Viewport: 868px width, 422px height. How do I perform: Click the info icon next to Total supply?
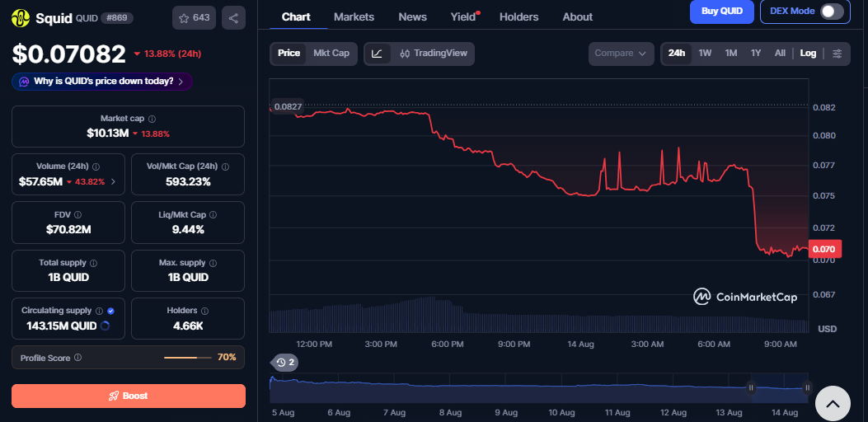pyautogui.click(x=93, y=263)
